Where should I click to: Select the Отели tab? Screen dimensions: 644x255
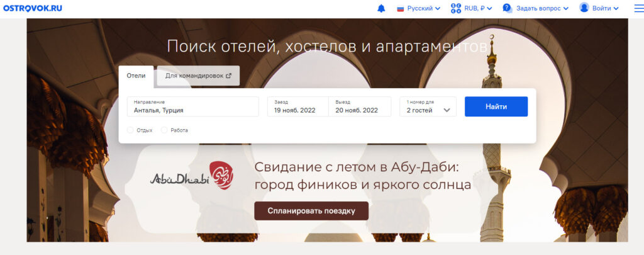[136, 76]
